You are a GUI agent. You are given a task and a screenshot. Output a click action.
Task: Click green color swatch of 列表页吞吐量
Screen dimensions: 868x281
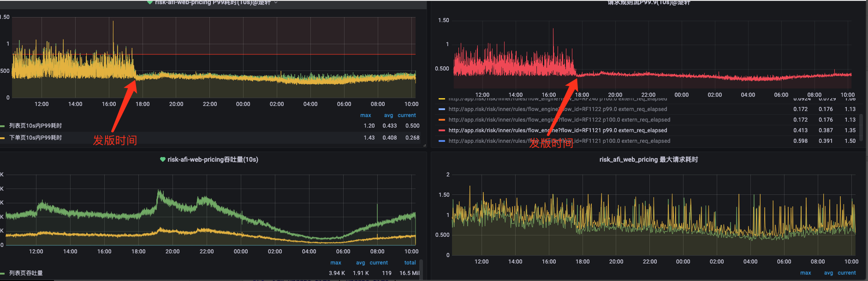[x=3, y=274]
